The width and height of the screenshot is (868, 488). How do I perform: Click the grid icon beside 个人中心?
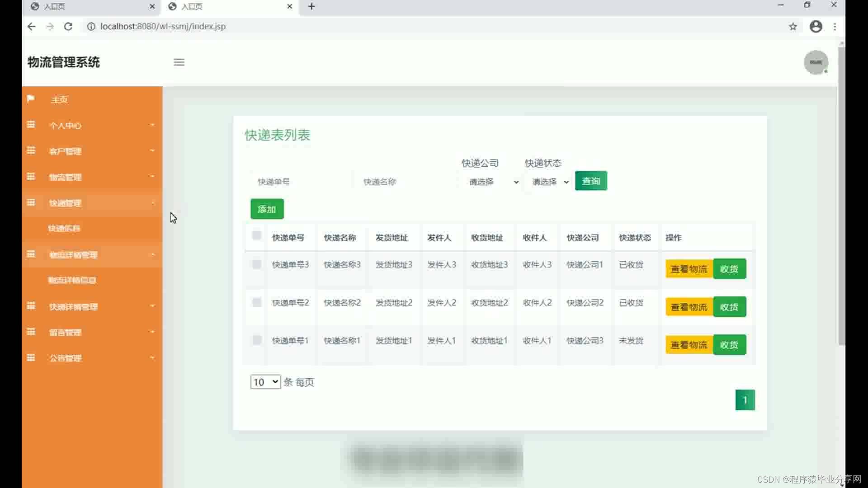[31, 125]
